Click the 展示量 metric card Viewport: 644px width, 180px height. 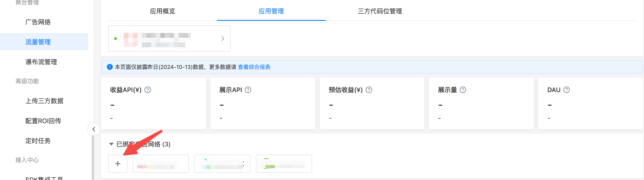481,103
